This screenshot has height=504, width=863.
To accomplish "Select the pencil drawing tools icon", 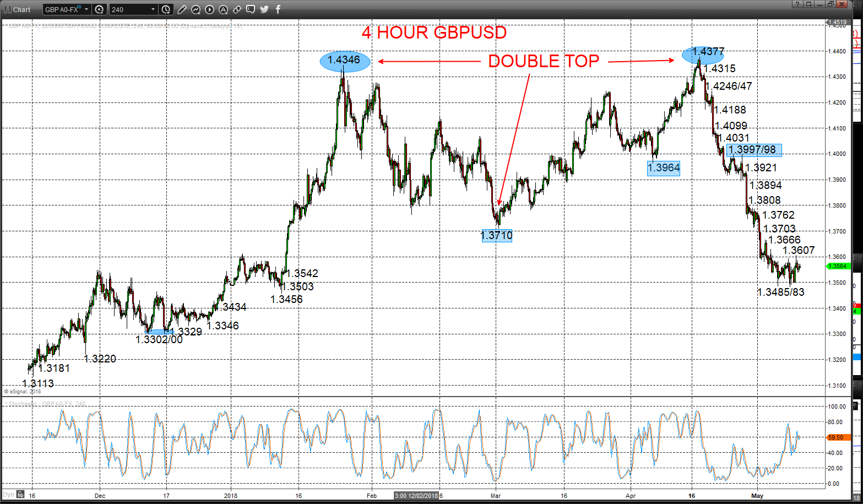I will [x=183, y=9].
